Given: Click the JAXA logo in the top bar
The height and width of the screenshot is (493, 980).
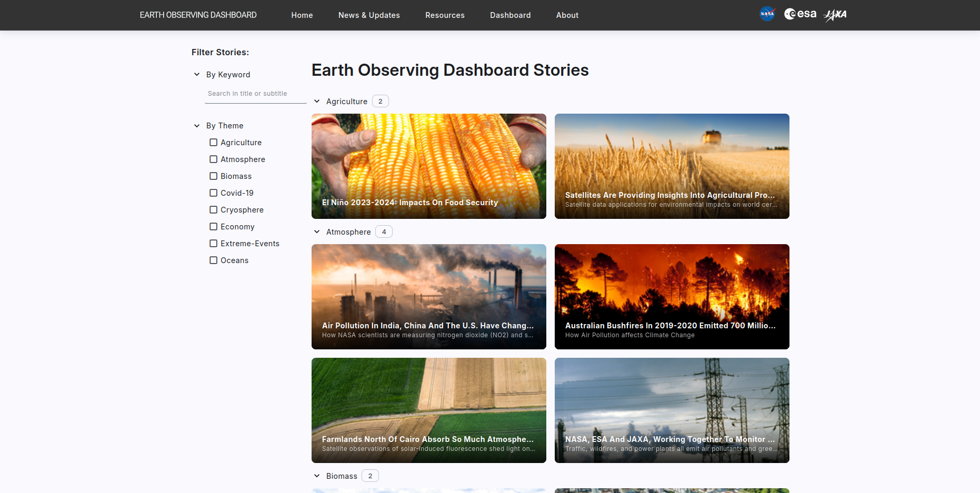Looking at the screenshot, I should pyautogui.click(x=835, y=15).
